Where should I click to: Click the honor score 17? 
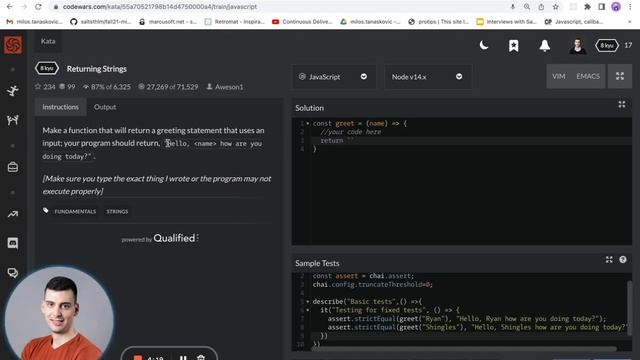click(x=628, y=45)
